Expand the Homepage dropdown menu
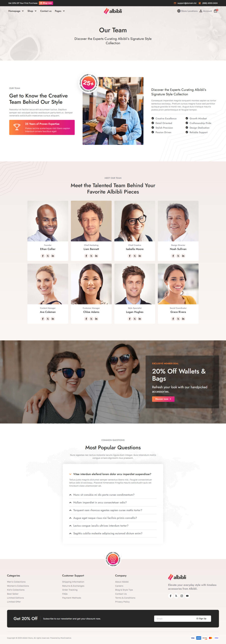Screen dimensions: 226x644 pos(16,11)
